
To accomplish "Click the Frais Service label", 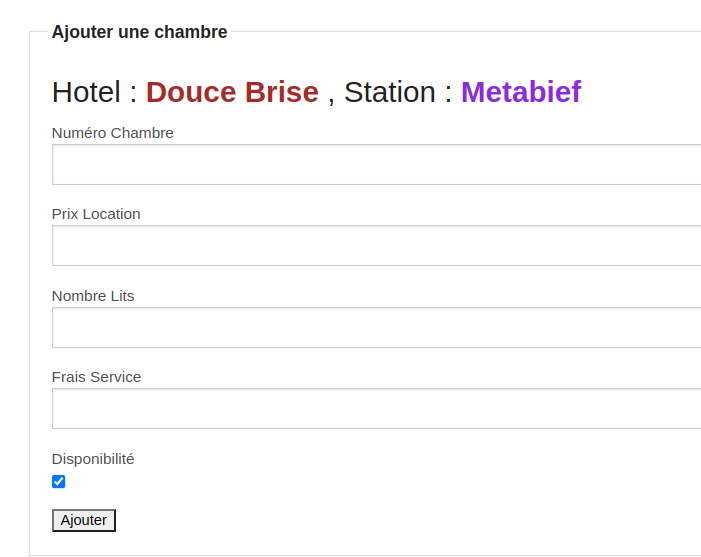I will (x=97, y=377).
